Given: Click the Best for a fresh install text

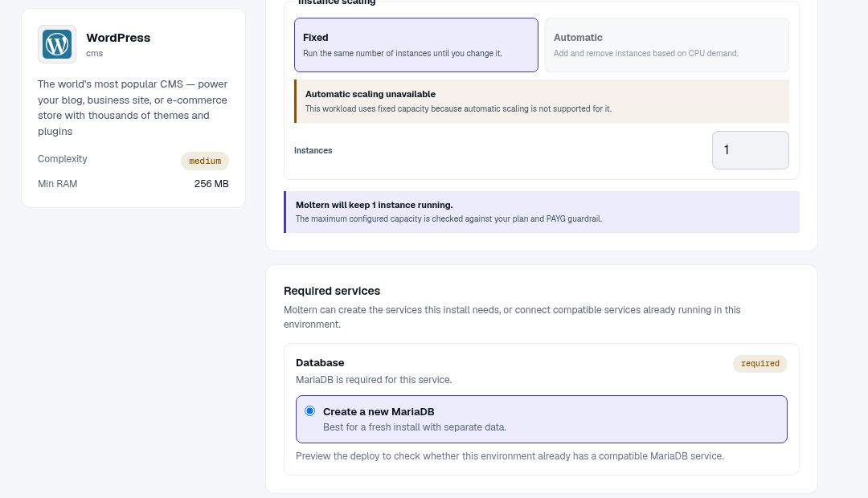Looking at the screenshot, I should [415, 427].
